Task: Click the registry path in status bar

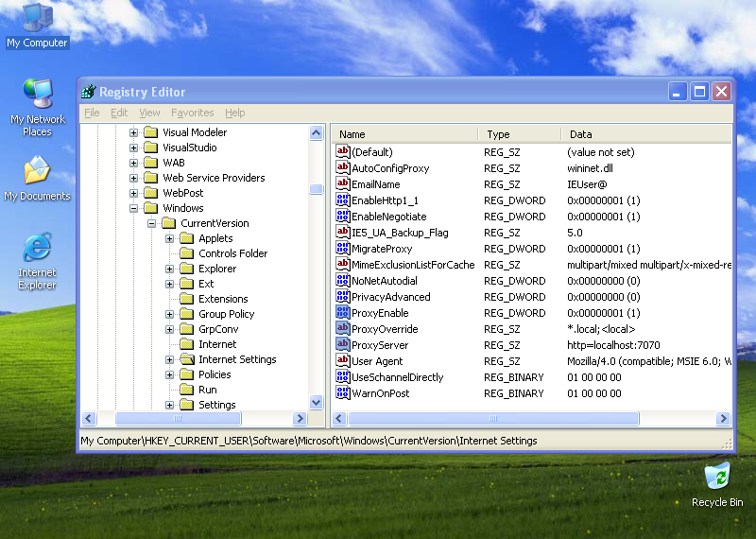Action: pyautogui.click(x=309, y=441)
